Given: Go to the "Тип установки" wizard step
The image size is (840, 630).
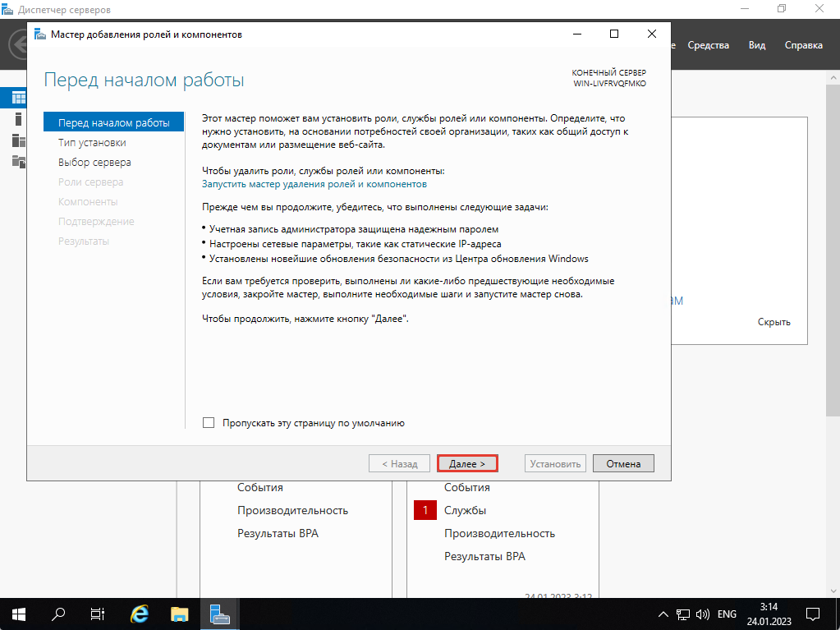Looking at the screenshot, I should click(92, 143).
